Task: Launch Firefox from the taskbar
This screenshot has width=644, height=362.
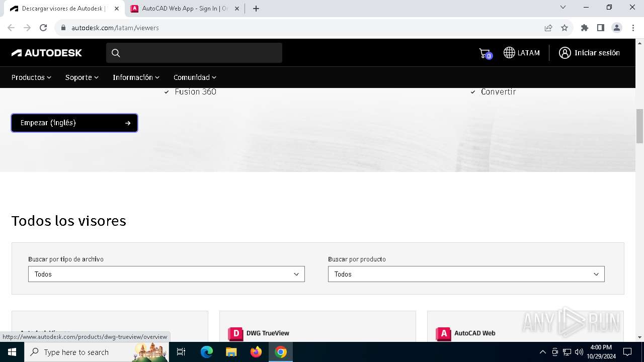Action: coord(256,352)
